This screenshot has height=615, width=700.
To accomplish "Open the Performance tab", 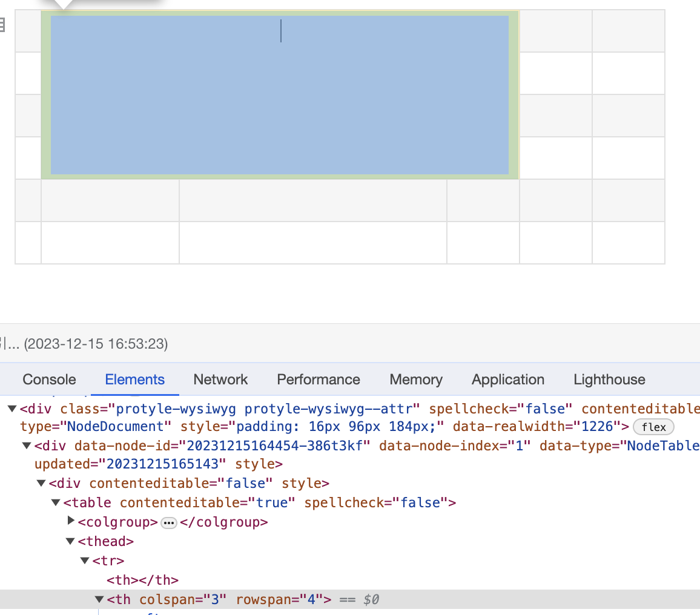I will 319,380.
